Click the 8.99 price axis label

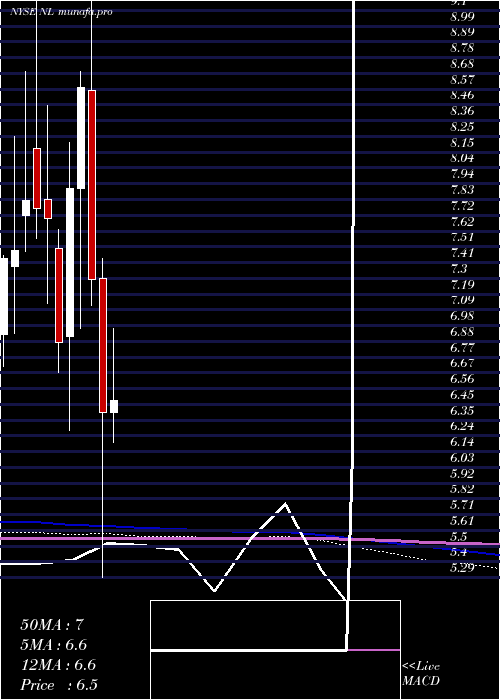(x=462, y=17)
